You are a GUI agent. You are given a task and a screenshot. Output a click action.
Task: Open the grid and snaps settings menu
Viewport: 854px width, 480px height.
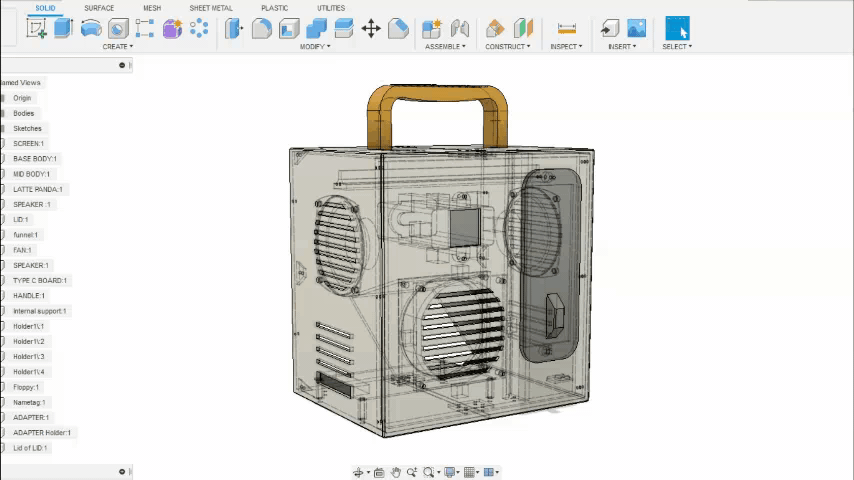tap(470, 472)
